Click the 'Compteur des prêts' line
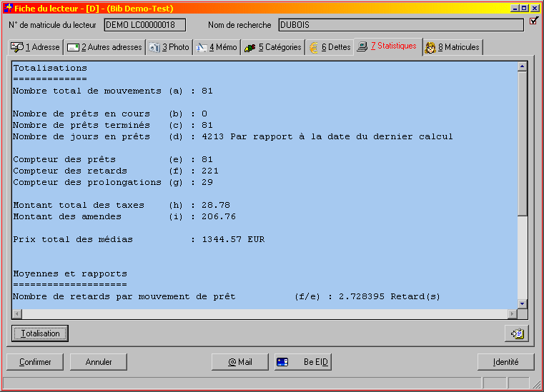 113,160
